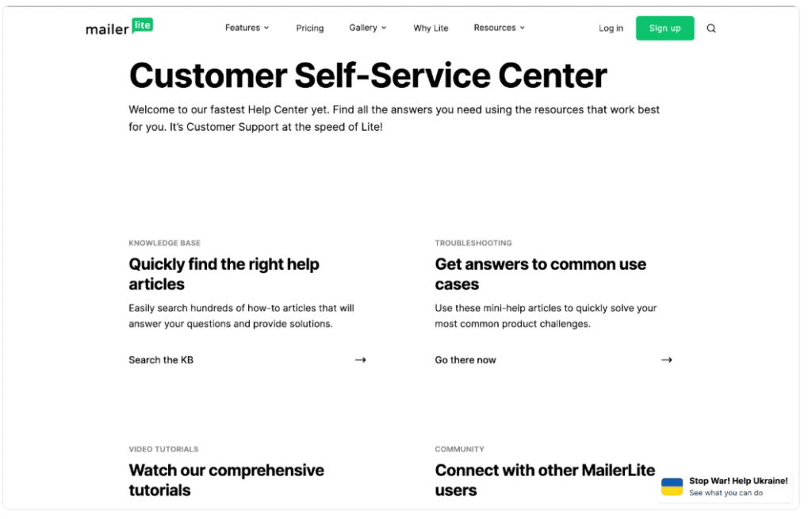The width and height of the screenshot is (812, 519).
Task: Open the search with the magnifying glass icon
Action: (x=711, y=28)
